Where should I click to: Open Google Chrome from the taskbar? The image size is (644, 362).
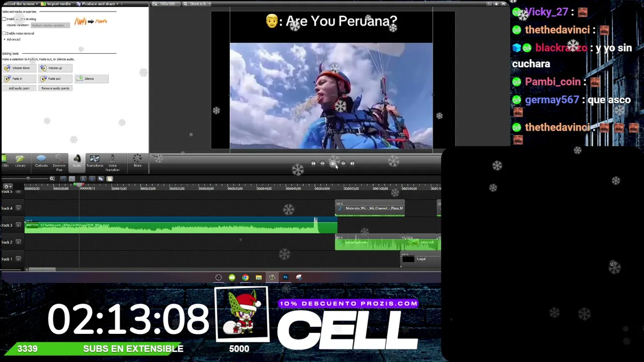click(245, 278)
